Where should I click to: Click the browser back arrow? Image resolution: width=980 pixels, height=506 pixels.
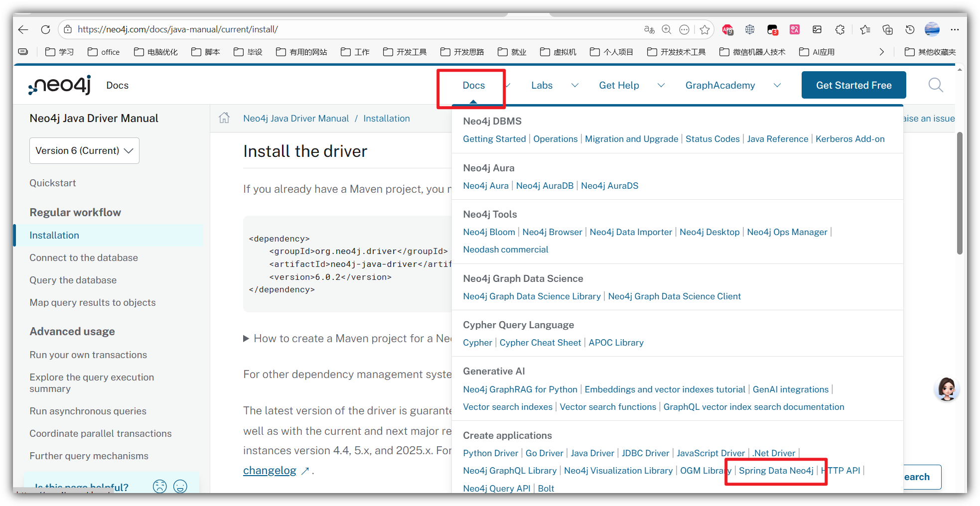pos(23,29)
